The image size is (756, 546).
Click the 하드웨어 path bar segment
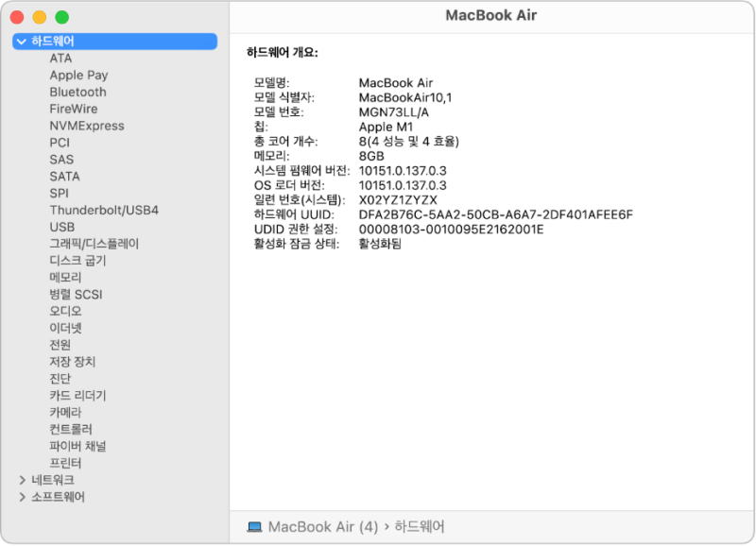(x=420, y=527)
